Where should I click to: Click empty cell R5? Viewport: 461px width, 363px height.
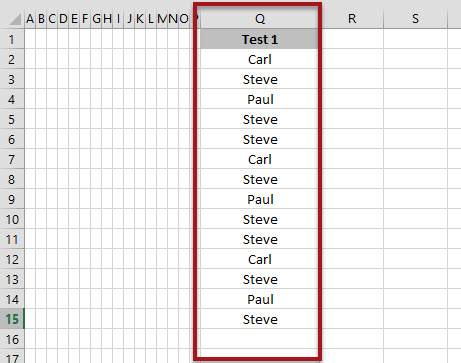[x=352, y=119]
